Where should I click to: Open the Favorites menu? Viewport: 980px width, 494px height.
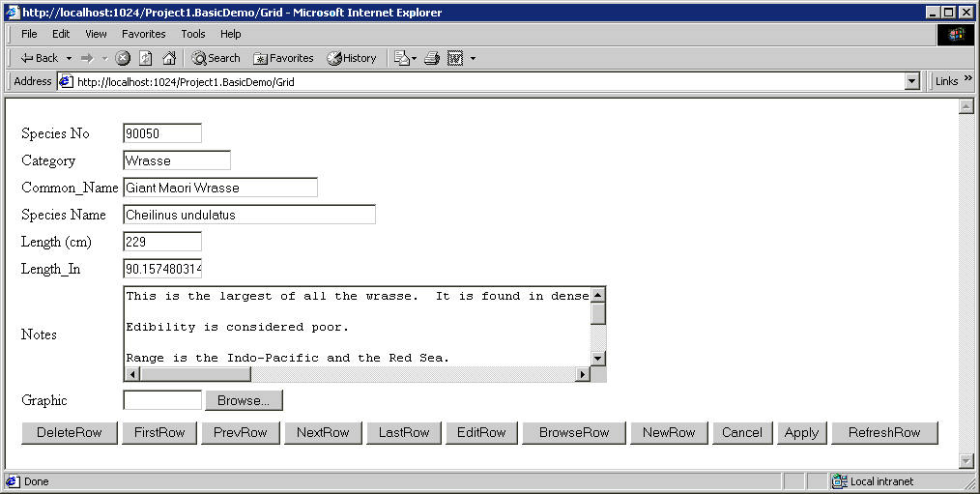pyautogui.click(x=143, y=34)
